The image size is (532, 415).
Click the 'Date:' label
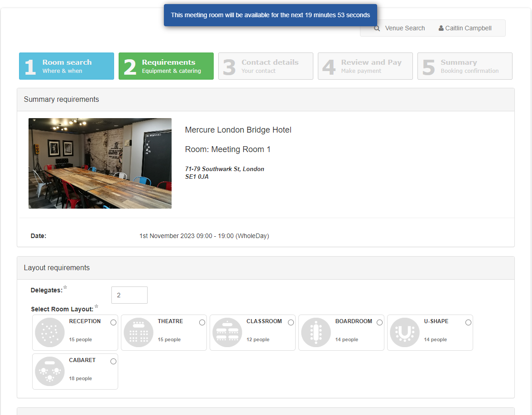38,236
